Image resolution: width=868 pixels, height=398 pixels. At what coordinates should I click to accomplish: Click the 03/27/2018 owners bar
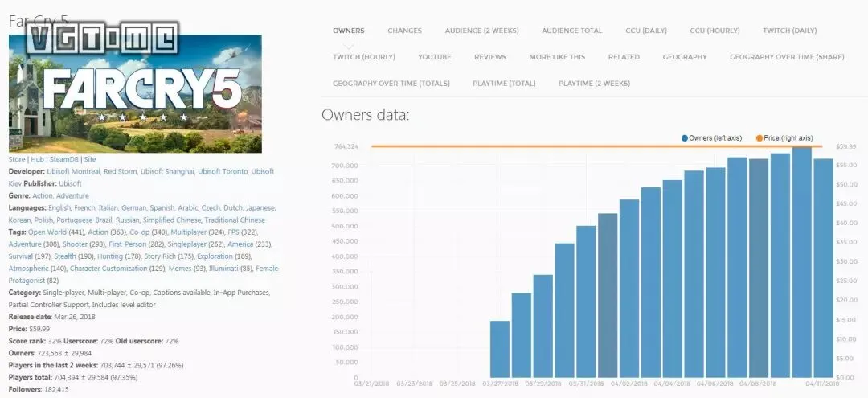click(x=500, y=349)
